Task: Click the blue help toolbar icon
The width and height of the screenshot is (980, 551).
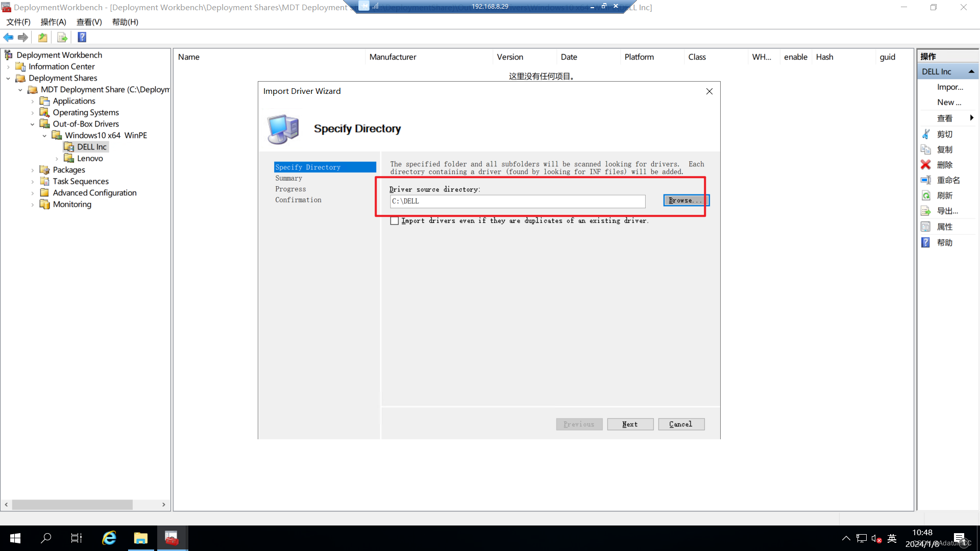Action: coord(82,37)
